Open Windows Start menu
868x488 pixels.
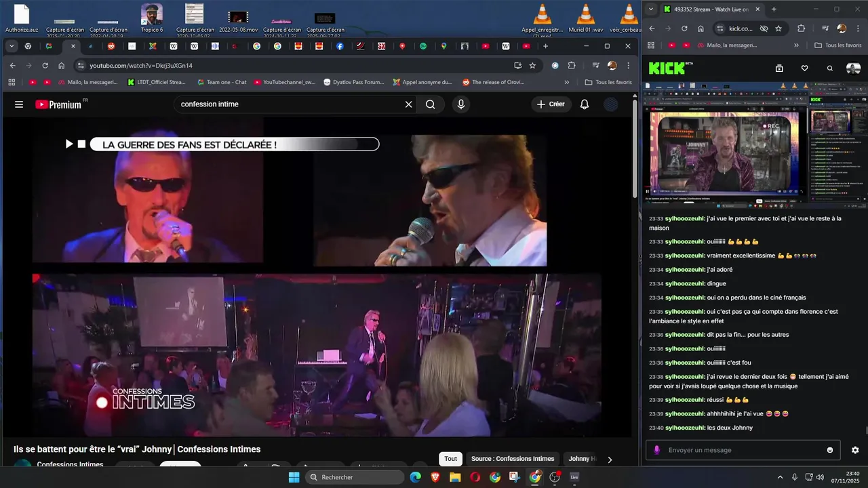click(294, 477)
